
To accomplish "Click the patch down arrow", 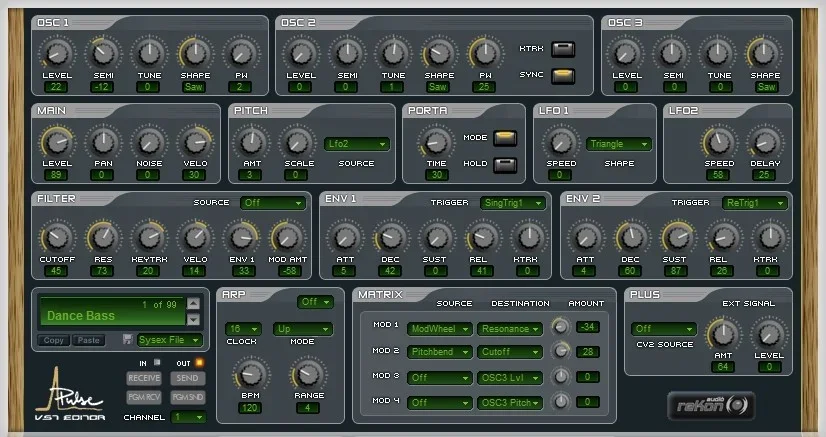I will 193,319.
